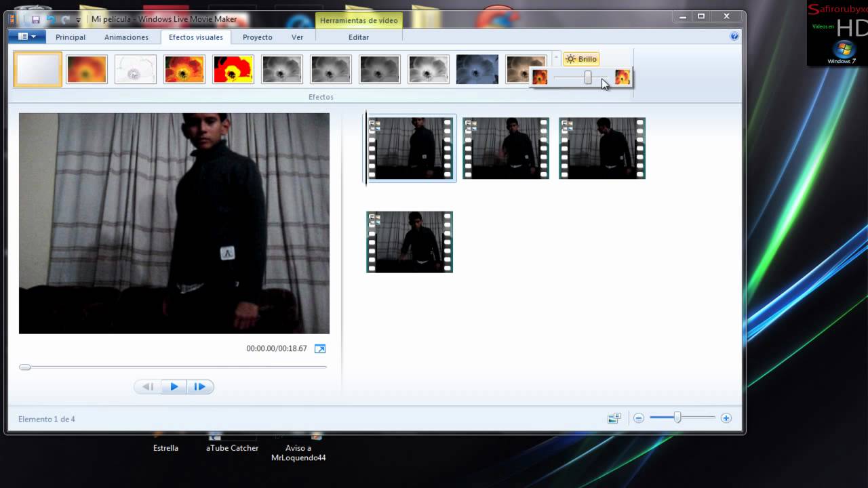Click the Save icon in quick access toolbar
The width and height of the screenshot is (868, 488).
[x=35, y=20]
